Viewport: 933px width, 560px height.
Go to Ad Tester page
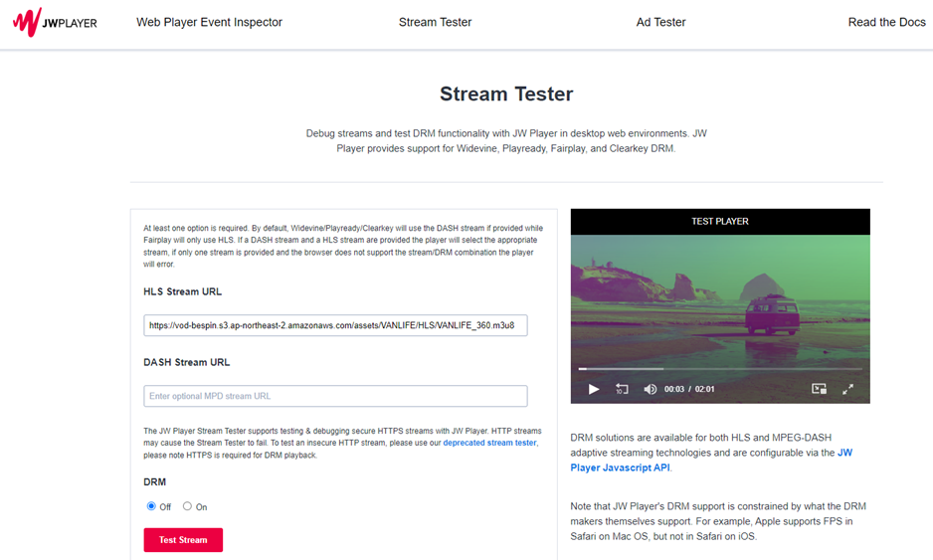pos(660,22)
